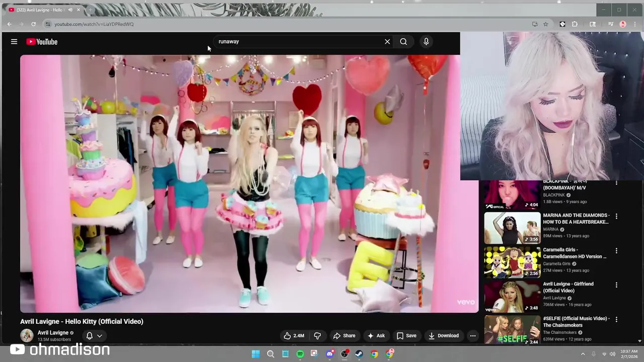Open 'MARINA AND THE DIAMONDS' video title
The width and height of the screenshot is (644, 362).
pyautogui.click(x=576, y=219)
